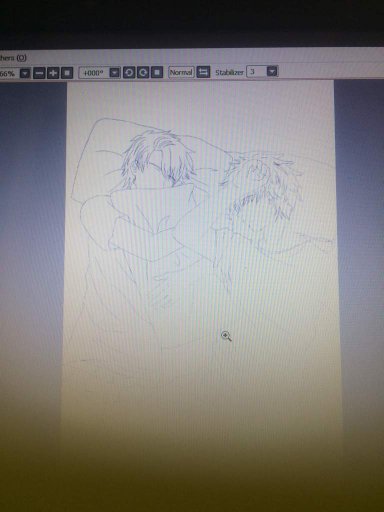Click the Stabilizer label
This screenshot has width=384, height=512.
tap(229, 72)
